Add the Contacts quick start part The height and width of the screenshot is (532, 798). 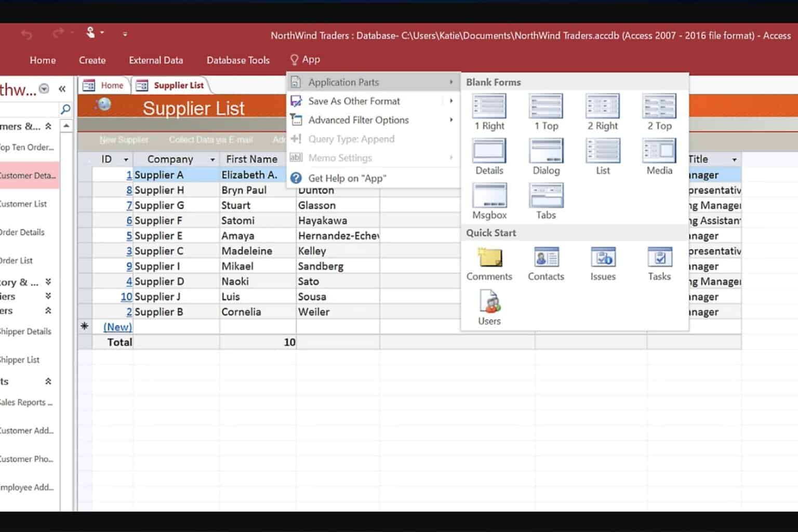tap(546, 264)
